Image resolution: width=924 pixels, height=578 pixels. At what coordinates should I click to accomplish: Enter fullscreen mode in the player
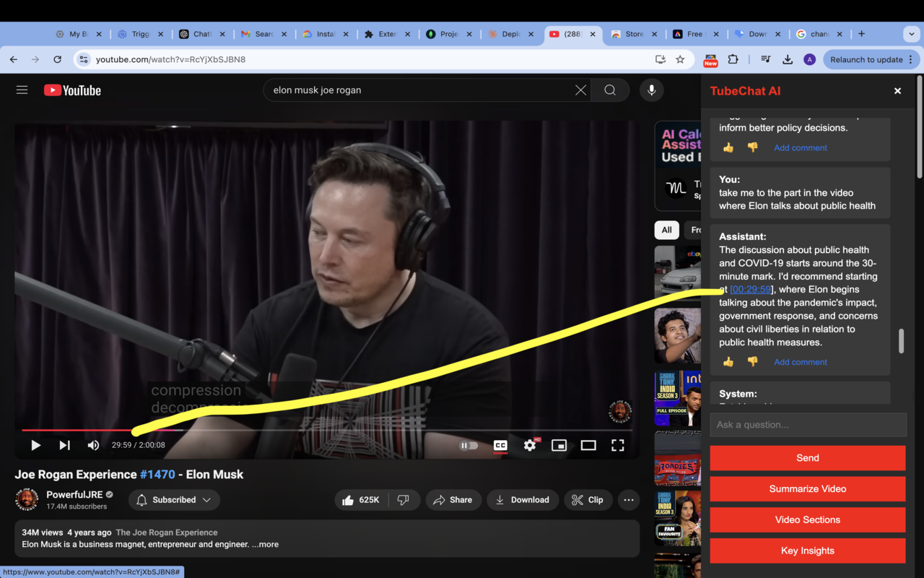(x=618, y=445)
